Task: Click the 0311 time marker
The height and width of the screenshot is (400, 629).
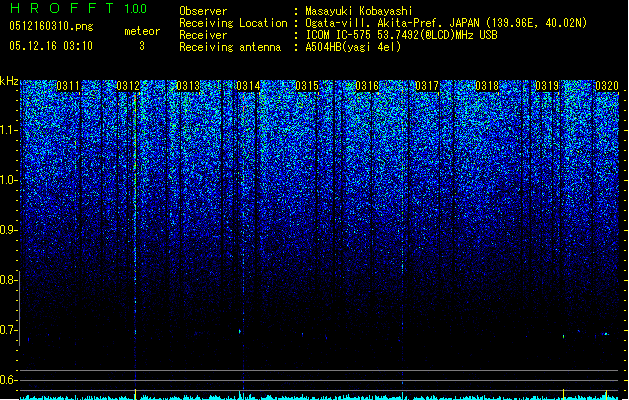Action: coord(68,86)
